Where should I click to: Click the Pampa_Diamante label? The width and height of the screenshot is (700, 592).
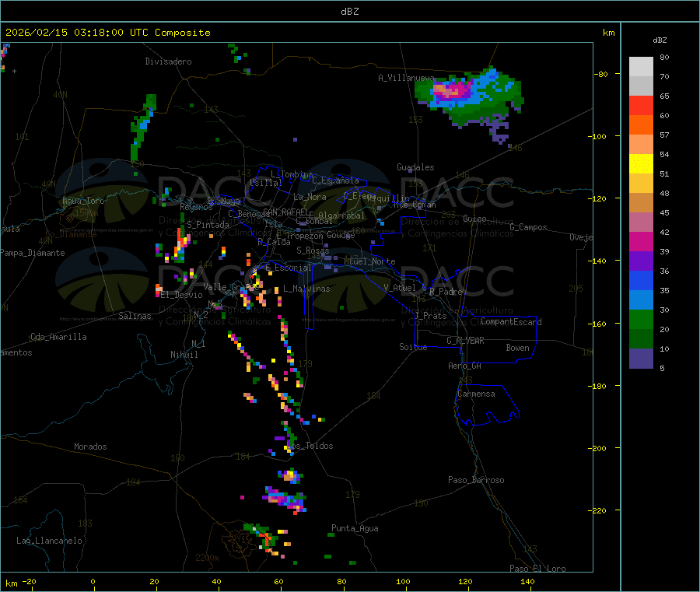tap(33, 253)
